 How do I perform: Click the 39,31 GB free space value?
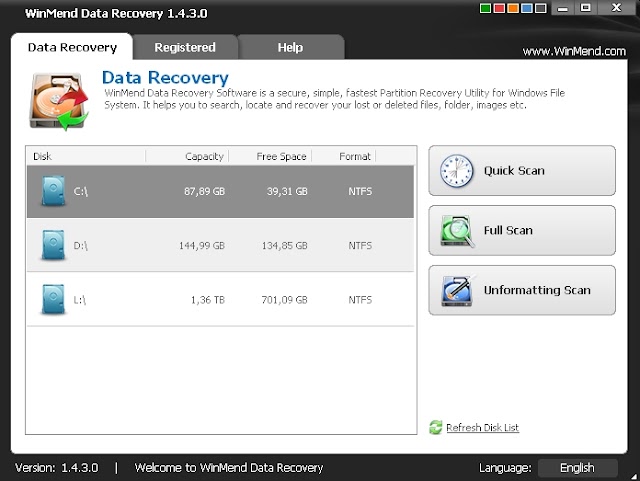[x=287, y=191]
